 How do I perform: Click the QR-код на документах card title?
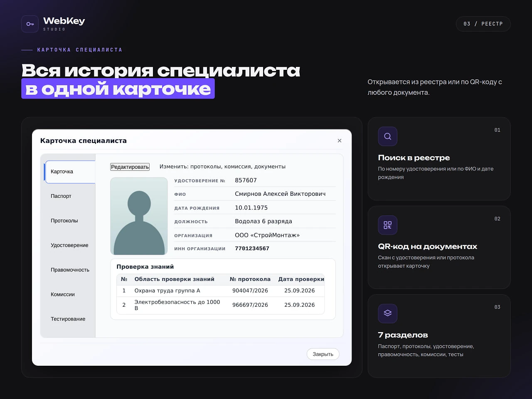[x=428, y=246]
